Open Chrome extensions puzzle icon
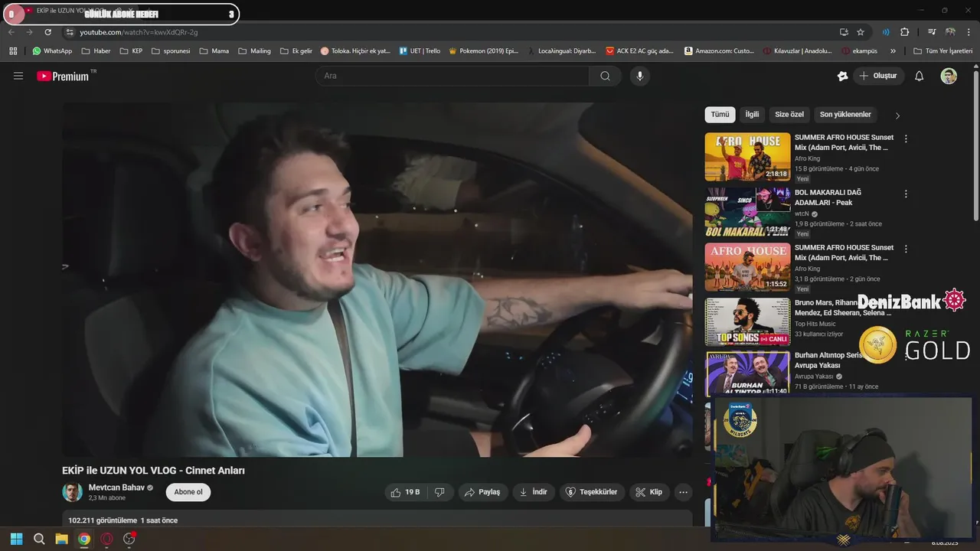Screen dimensions: 980x551 pyautogui.click(x=904, y=32)
